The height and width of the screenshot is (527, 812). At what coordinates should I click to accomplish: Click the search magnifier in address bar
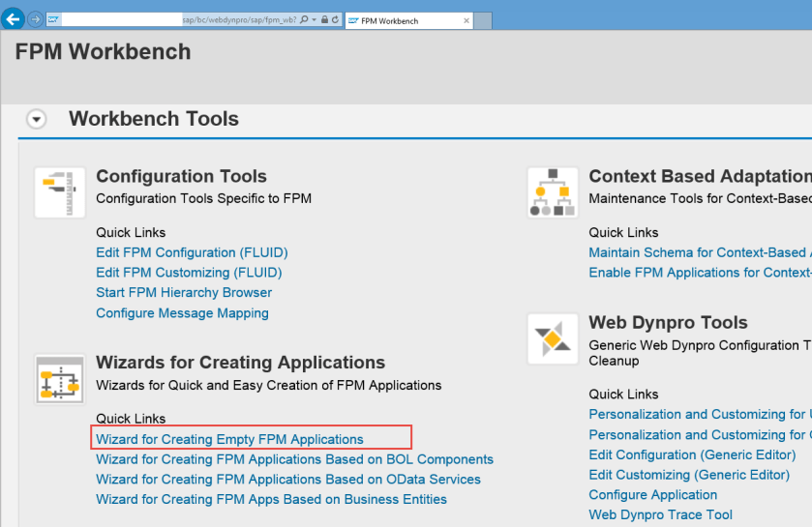304,19
